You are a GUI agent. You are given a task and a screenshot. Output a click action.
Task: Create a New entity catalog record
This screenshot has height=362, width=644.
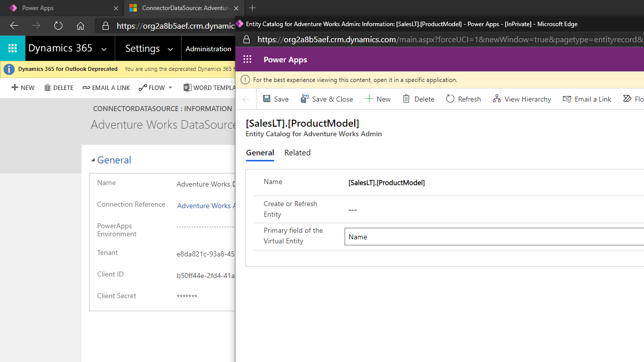[378, 99]
